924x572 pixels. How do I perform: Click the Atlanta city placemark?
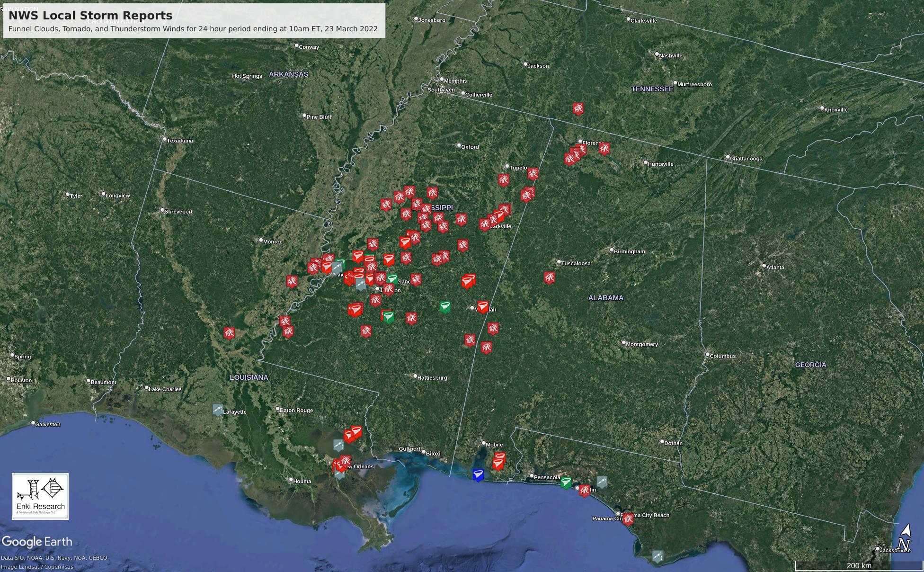tap(764, 266)
